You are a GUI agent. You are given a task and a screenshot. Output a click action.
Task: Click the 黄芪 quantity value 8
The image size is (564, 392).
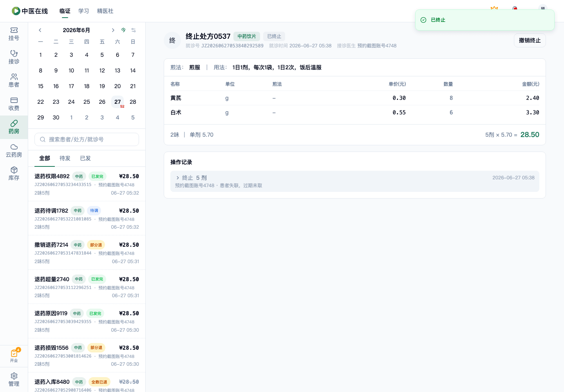[x=451, y=98]
